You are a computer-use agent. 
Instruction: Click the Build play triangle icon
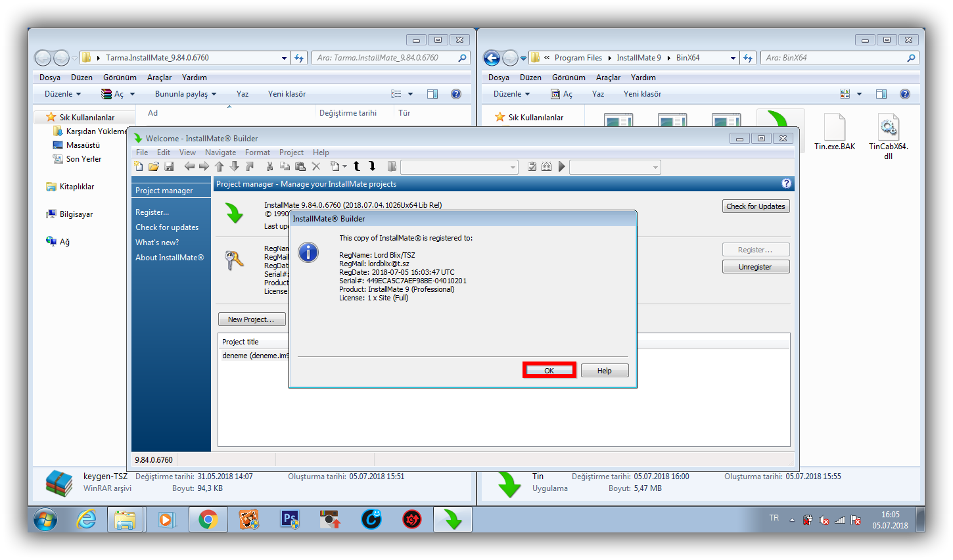pyautogui.click(x=562, y=167)
